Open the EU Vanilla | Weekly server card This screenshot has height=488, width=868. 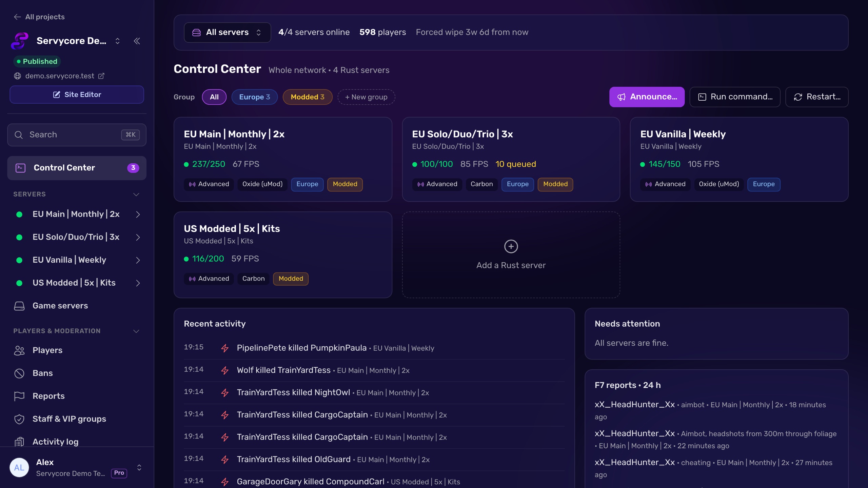[x=739, y=159]
